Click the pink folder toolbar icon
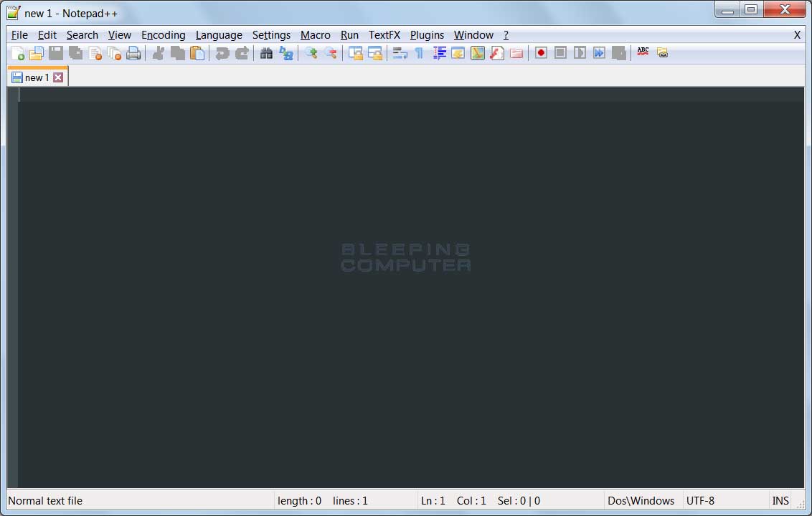Screen dimensions: 812x516 click(516, 53)
